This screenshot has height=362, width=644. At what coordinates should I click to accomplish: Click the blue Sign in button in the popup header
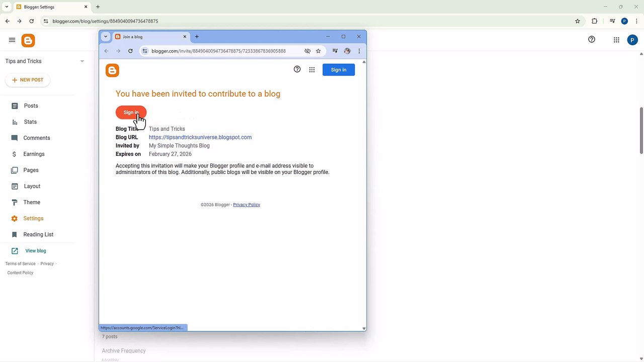(x=339, y=70)
